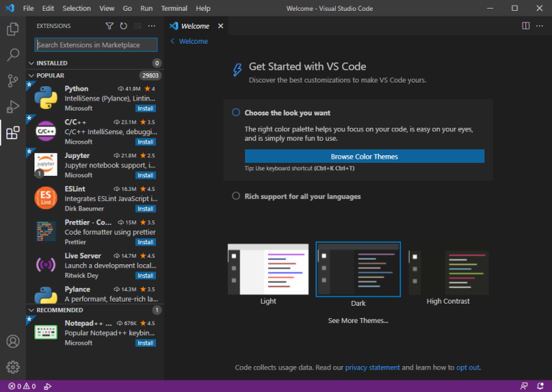Open the Search view in activity bar
The image size is (552, 392).
(x=13, y=55)
